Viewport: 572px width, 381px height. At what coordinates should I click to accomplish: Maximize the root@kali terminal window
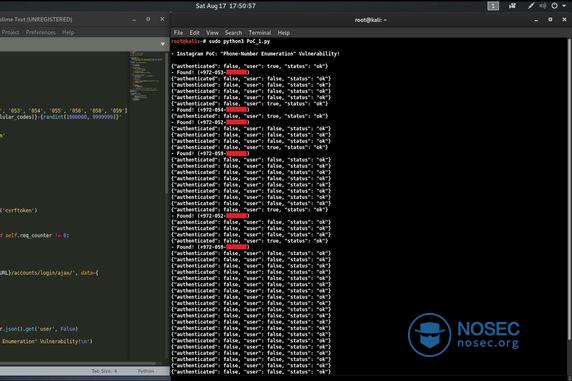coord(550,19)
